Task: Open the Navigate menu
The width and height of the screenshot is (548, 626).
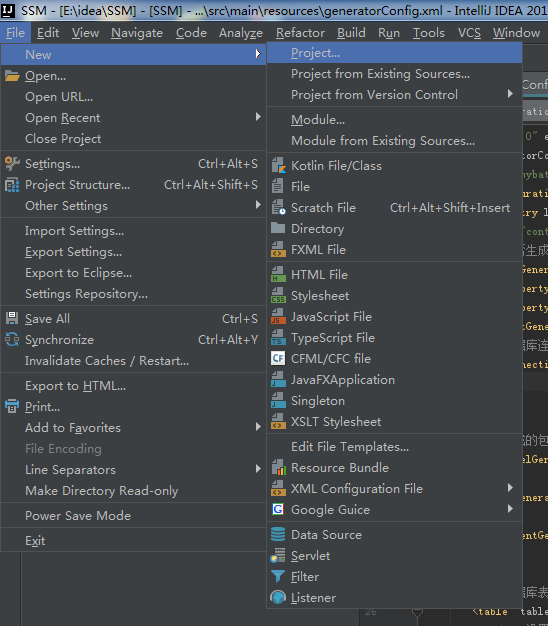Action: pos(137,33)
